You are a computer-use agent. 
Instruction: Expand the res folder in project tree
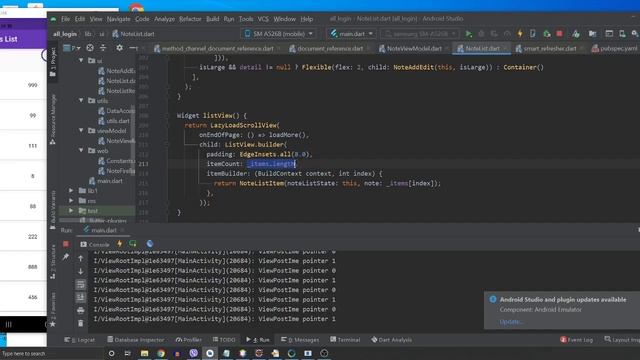[71, 201]
